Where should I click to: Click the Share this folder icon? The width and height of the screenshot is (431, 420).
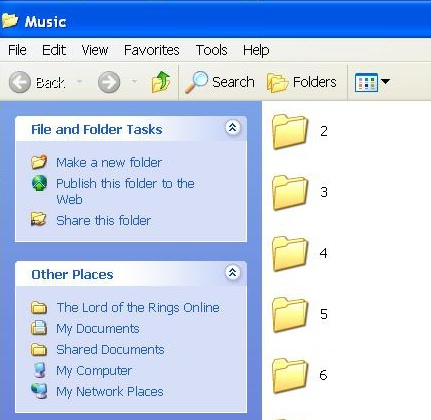pyautogui.click(x=39, y=219)
